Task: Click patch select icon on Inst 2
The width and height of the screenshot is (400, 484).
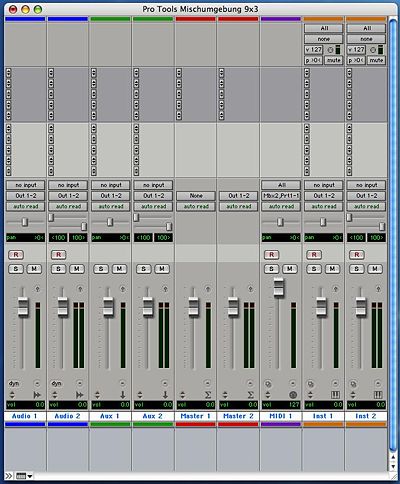Action: (x=353, y=384)
